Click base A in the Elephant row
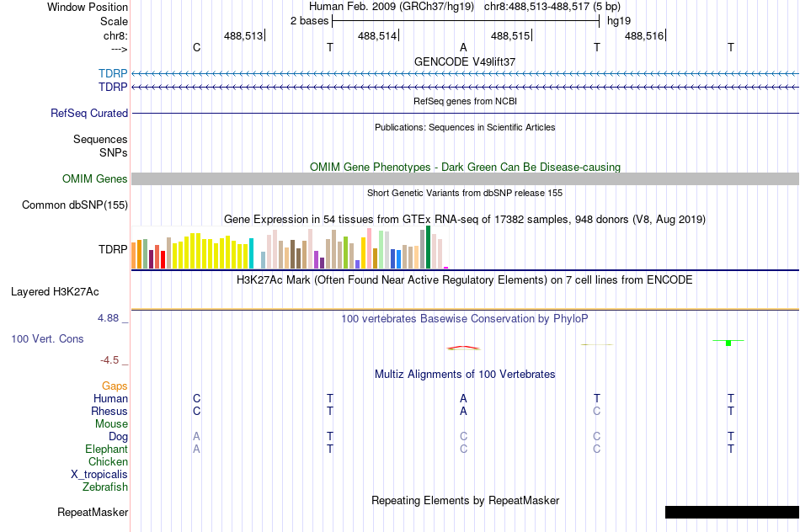 [196, 449]
